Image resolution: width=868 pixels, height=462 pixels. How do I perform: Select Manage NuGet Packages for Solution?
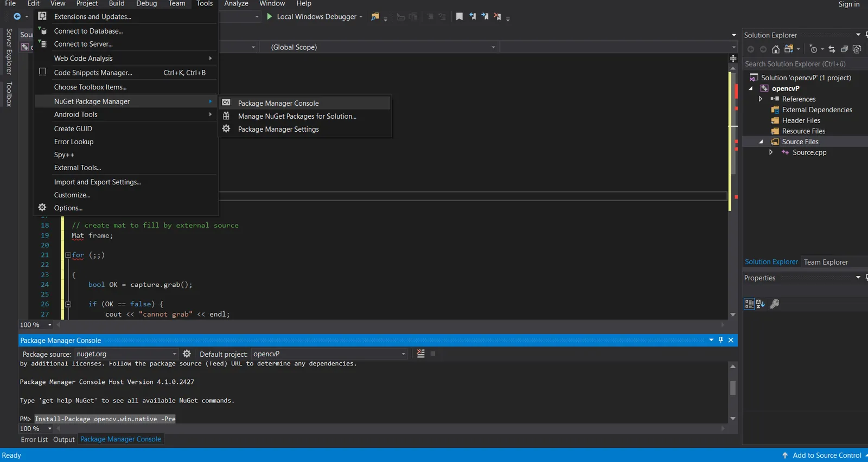305,116
